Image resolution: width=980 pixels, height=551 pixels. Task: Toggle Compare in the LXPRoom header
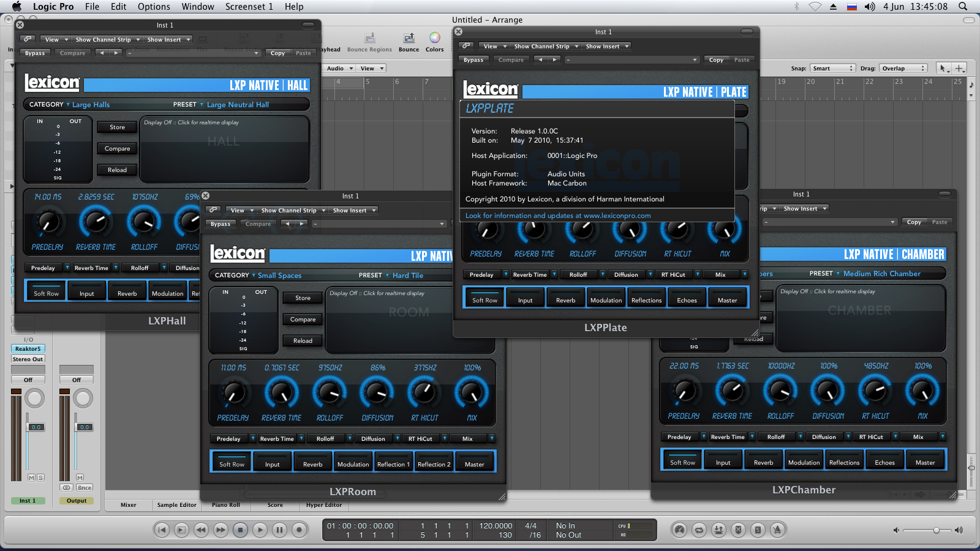[x=258, y=224]
